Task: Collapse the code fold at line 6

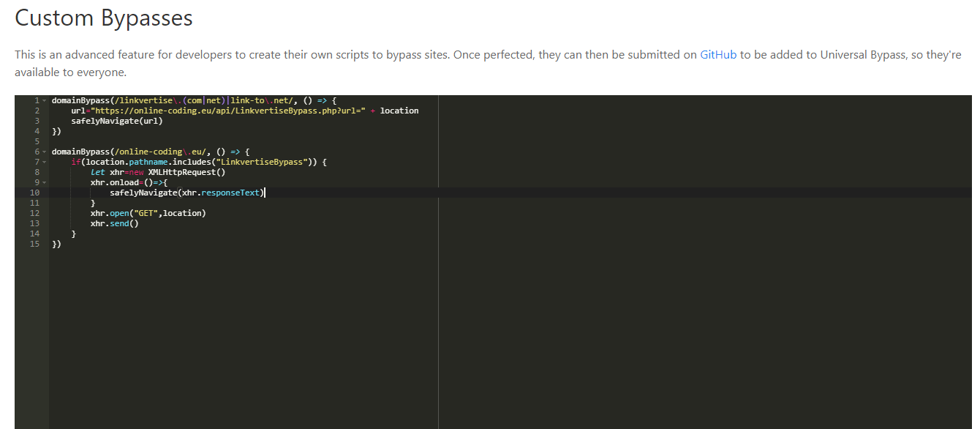Action: click(44, 152)
